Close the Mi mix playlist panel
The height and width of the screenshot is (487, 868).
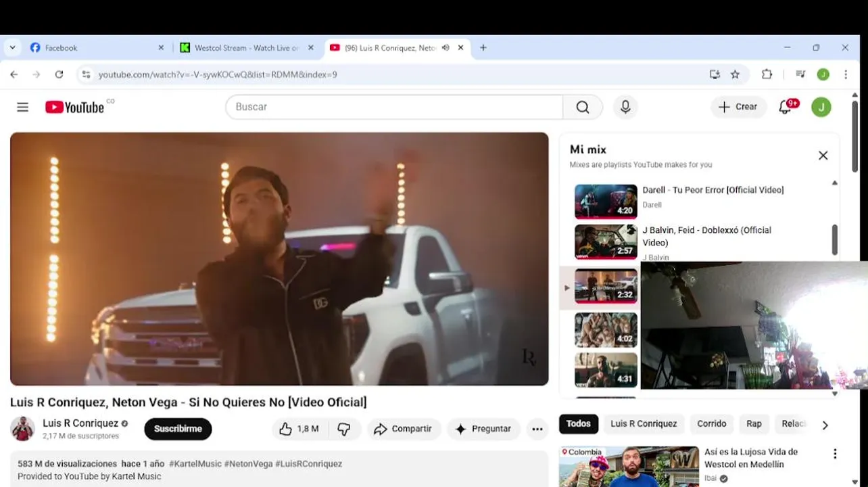823,156
